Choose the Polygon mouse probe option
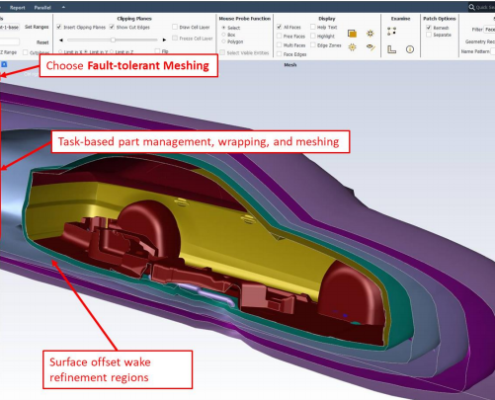This screenshot has height=400, width=495. pyautogui.click(x=224, y=42)
